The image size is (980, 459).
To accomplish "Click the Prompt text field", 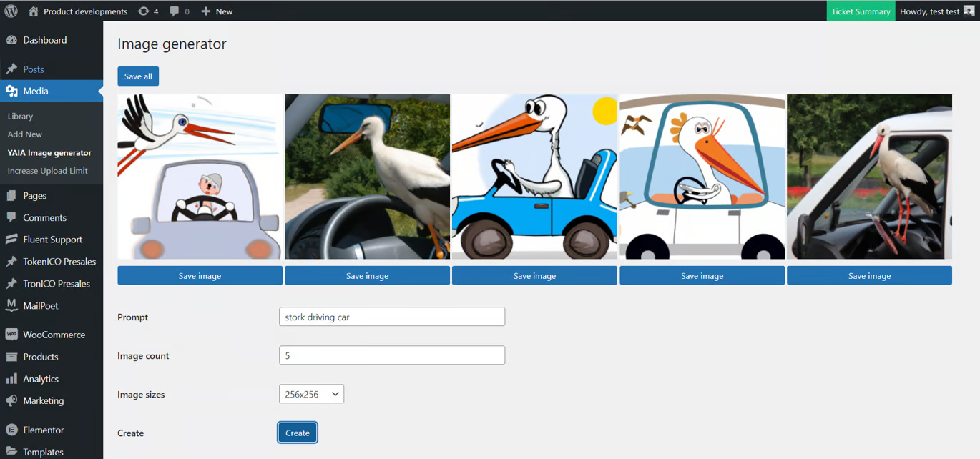I will 392,317.
